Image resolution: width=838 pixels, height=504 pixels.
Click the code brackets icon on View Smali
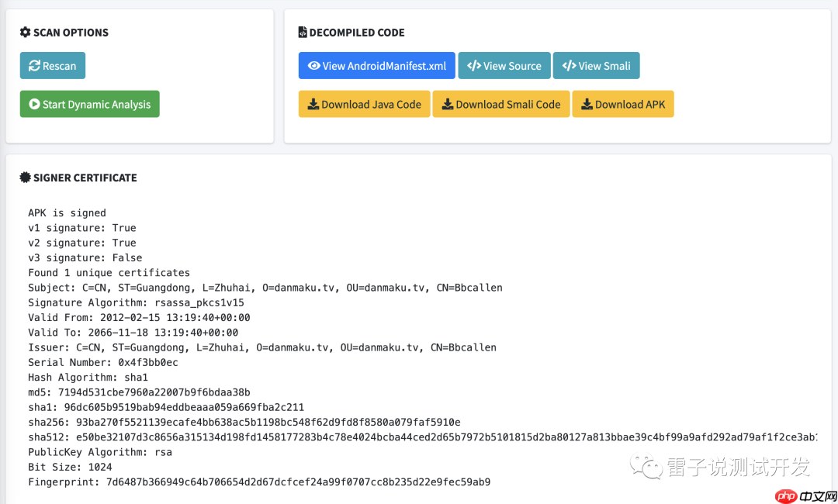coord(570,66)
